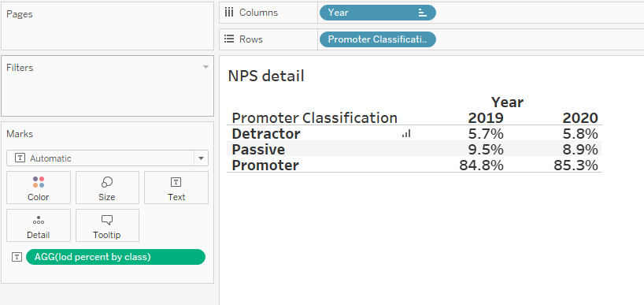The height and width of the screenshot is (305, 644).
Task: Open the Detail marks card
Action: [39, 225]
